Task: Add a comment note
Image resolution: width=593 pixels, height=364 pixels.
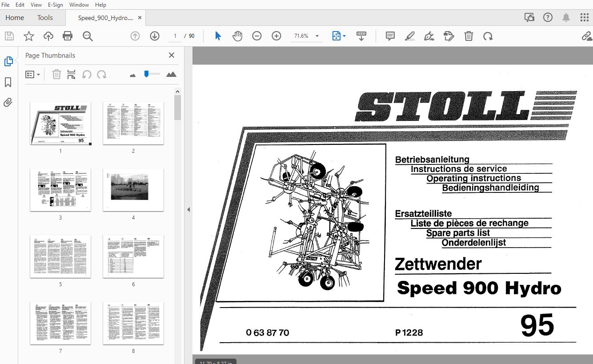Action: point(390,36)
